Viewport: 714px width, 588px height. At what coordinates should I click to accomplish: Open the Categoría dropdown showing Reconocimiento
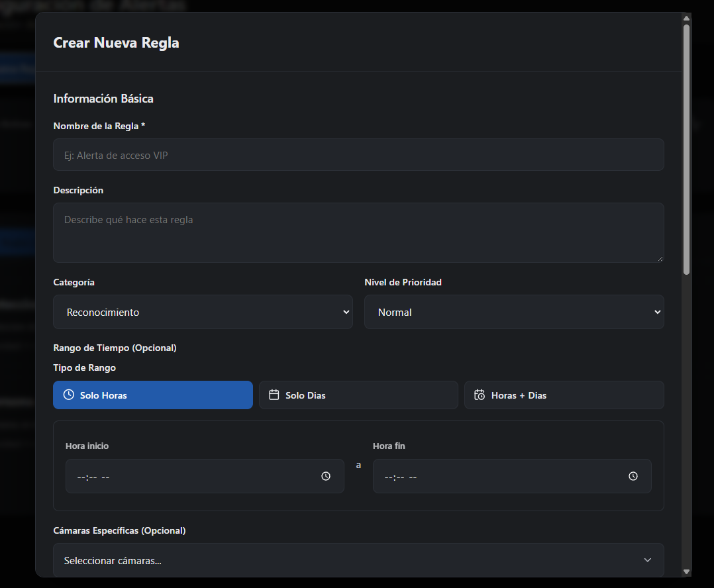click(203, 312)
